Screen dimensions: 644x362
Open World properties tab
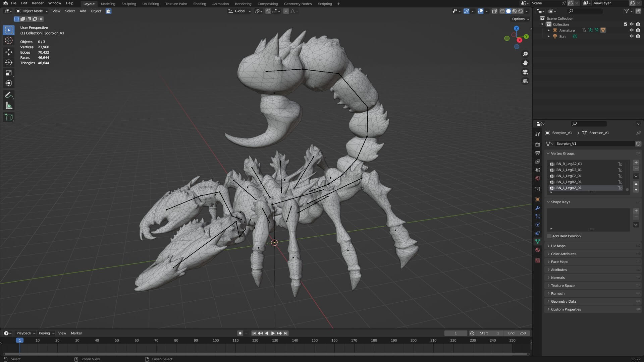click(538, 178)
